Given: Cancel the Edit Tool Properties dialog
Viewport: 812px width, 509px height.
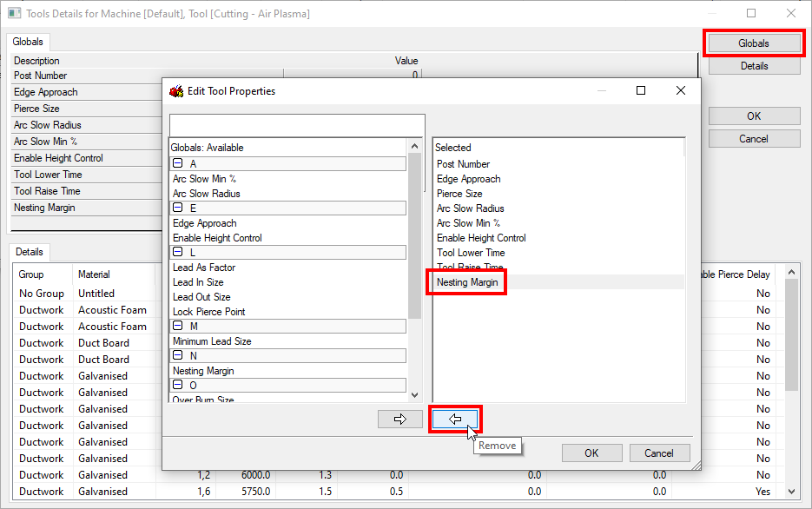Looking at the screenshot, I should click(659, 453).
